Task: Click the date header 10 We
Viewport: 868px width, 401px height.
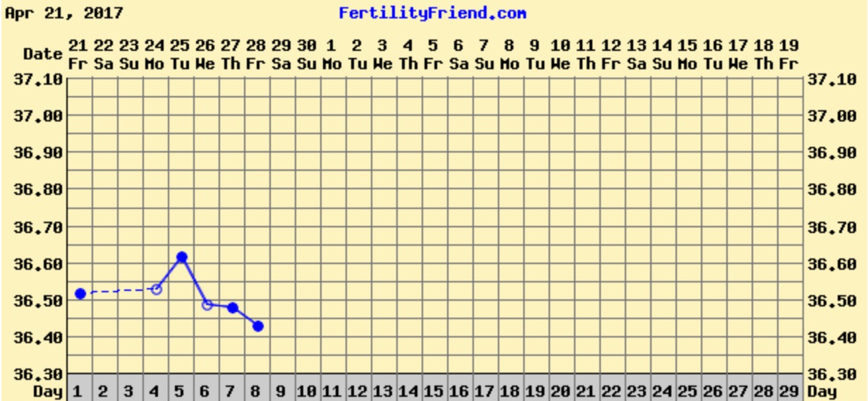Action: click(561, 54)
